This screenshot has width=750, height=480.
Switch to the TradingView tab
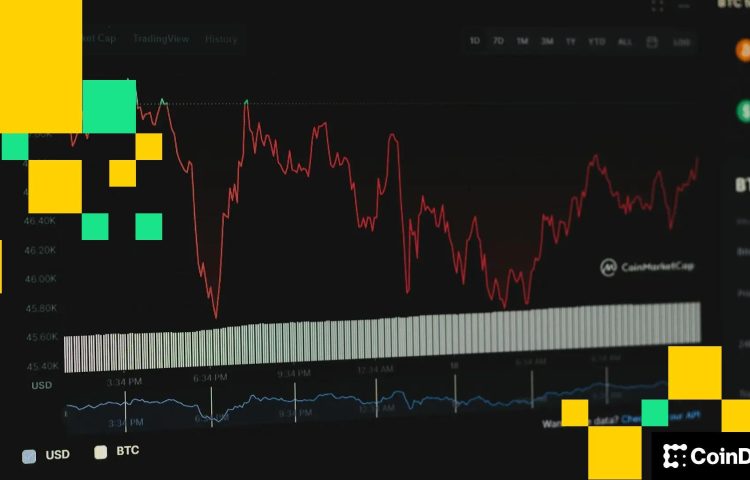pyautogui.click(x=160, y=39)
